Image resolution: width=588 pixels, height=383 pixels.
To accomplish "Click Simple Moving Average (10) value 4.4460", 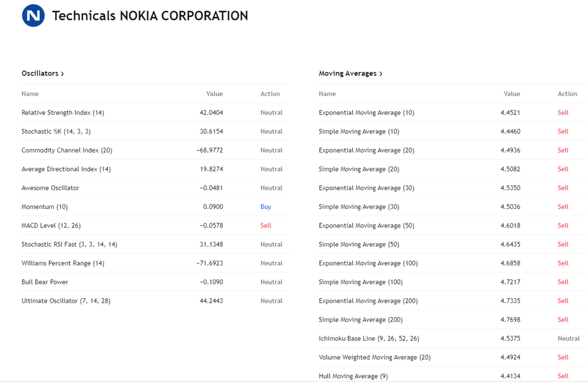I will point(510,131).
